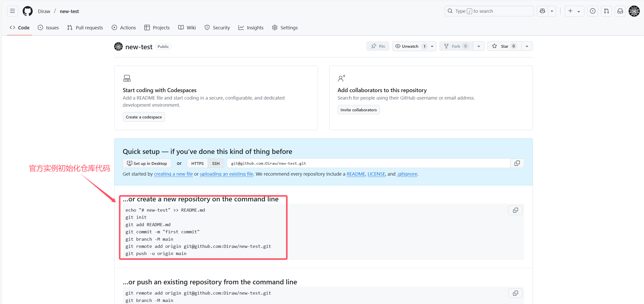Screen dimensions: 644x304
Task: Expand the Copilot dropdown arrow
Action: pos(552,11)
